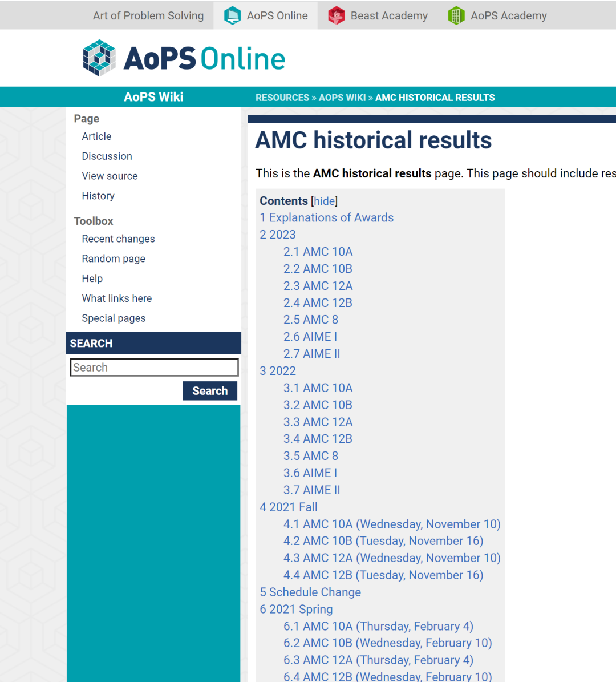Jump to 6.3 AMC 12A February 4
616x682 pixels.
tap(378, 660)
